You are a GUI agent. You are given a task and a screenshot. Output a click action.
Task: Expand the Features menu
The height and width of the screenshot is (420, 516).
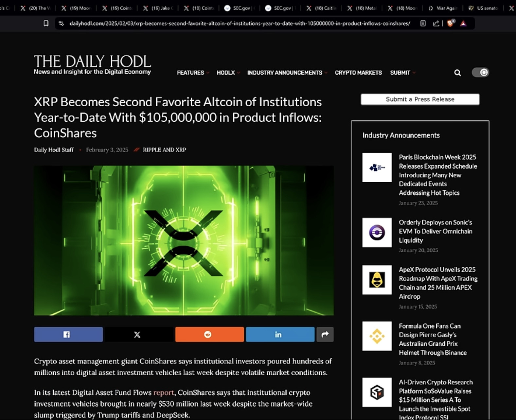click(x=193, y=73)
